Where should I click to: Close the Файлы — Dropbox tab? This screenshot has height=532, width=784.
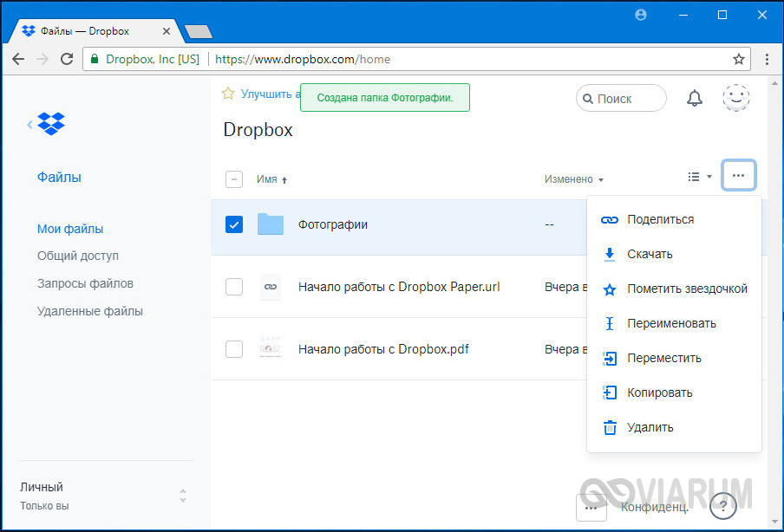tap(167, 31)
